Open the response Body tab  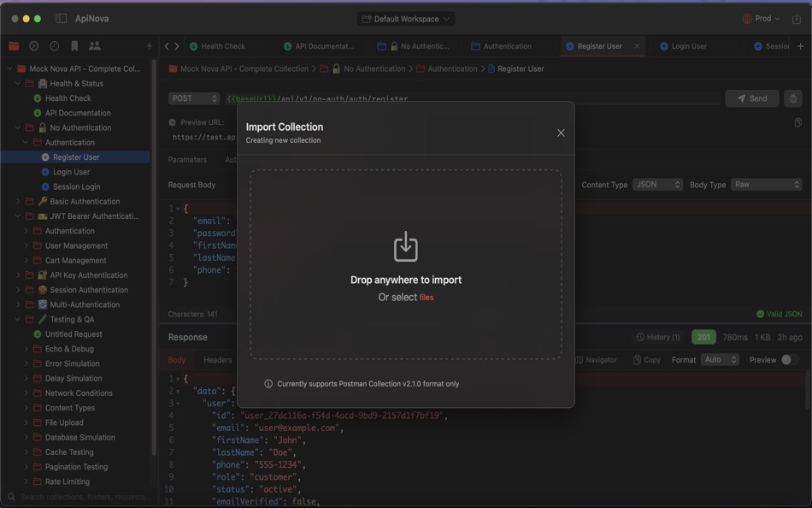pos(177,360)
